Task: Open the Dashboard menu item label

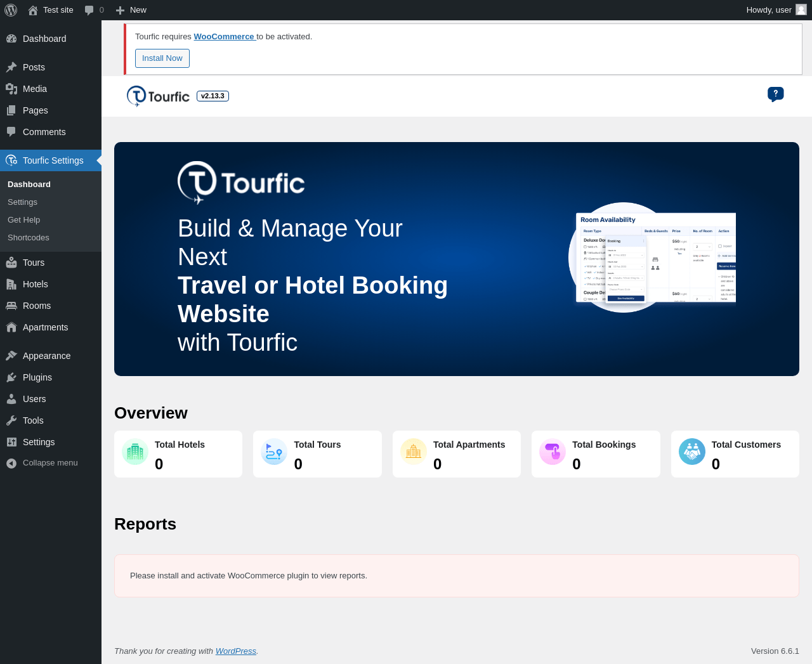Action: click(44, 39)
